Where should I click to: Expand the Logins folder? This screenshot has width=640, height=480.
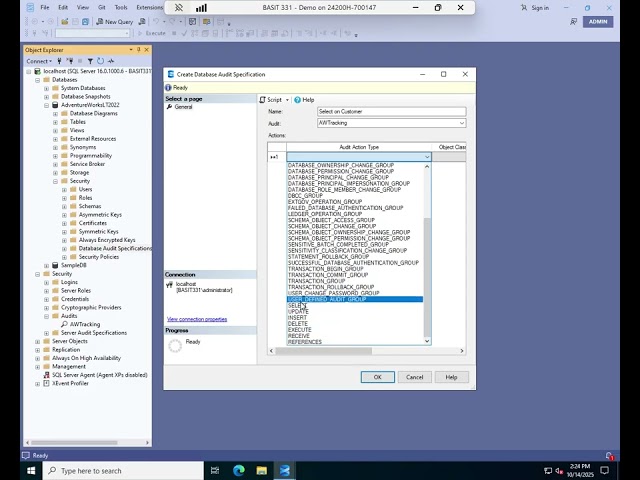pos(47,282)
